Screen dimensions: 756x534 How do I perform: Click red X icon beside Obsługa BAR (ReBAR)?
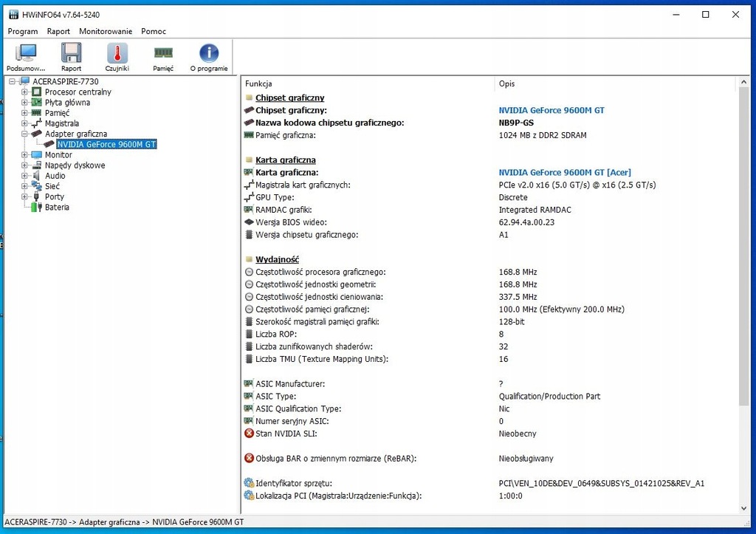coord(249,458)
